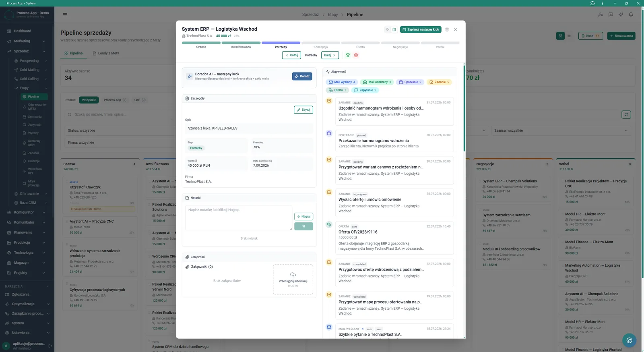Filter the activity by Oferta
Viewport: 644px width, 352px height.
(x=337, y=90)
